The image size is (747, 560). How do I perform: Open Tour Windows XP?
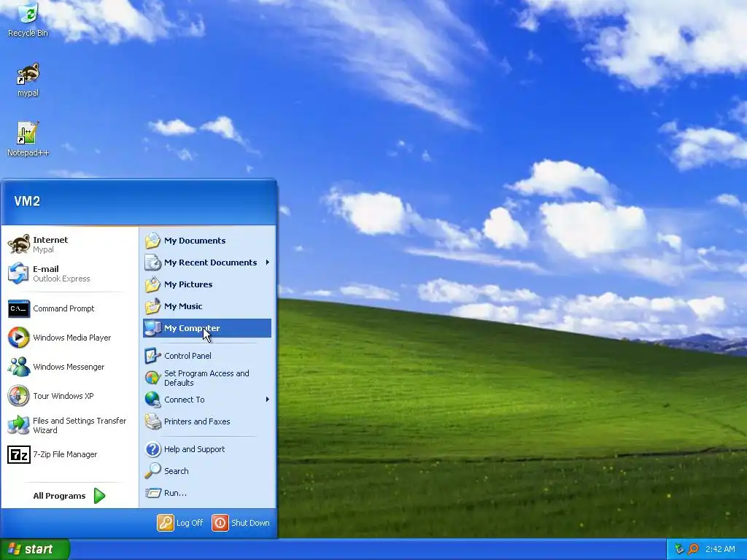[x=69, y=396]
